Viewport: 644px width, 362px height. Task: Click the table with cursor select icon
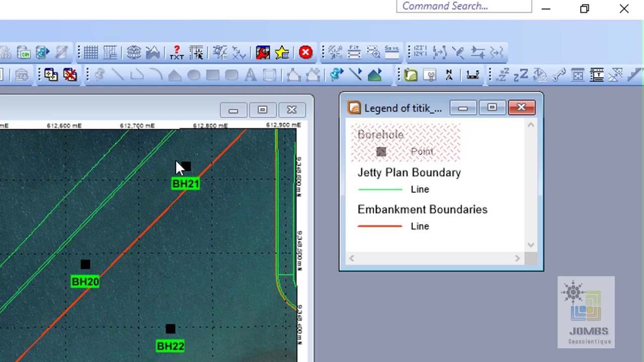[196, 52]
